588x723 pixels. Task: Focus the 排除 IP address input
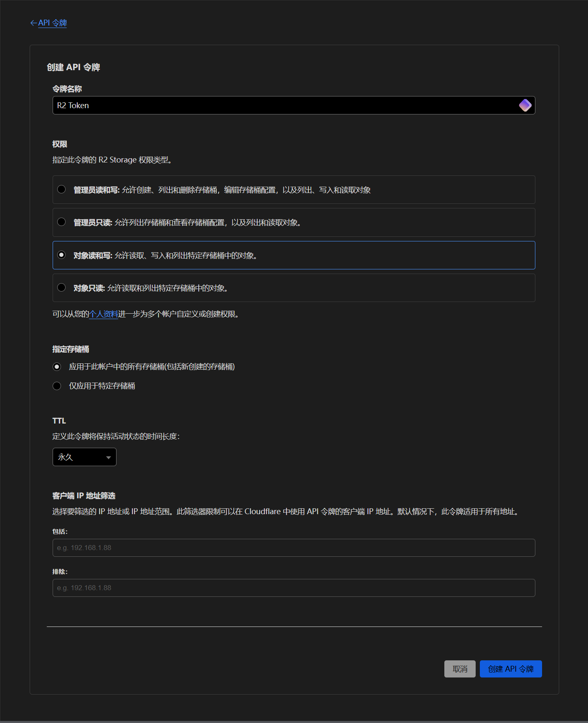coord(294,588)
